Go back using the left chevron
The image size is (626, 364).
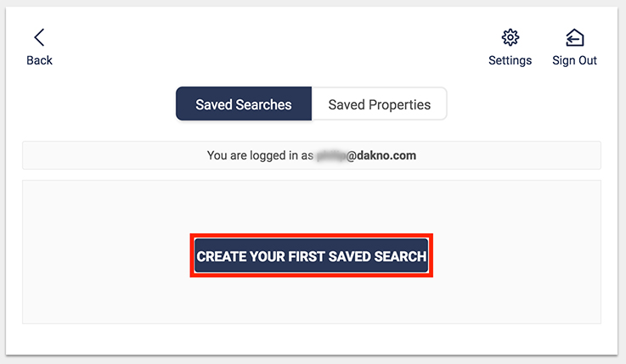pyautogui.click(x=39, y=37)
